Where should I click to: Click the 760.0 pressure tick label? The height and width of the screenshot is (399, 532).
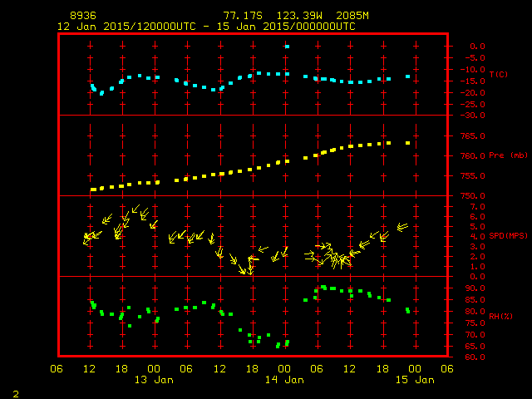[x=472, y=156]
